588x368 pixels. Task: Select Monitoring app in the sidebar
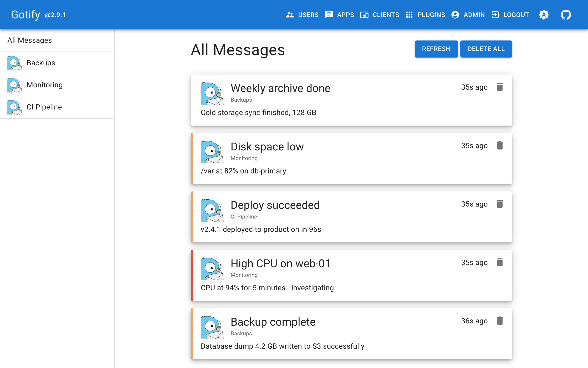[57, 85]
